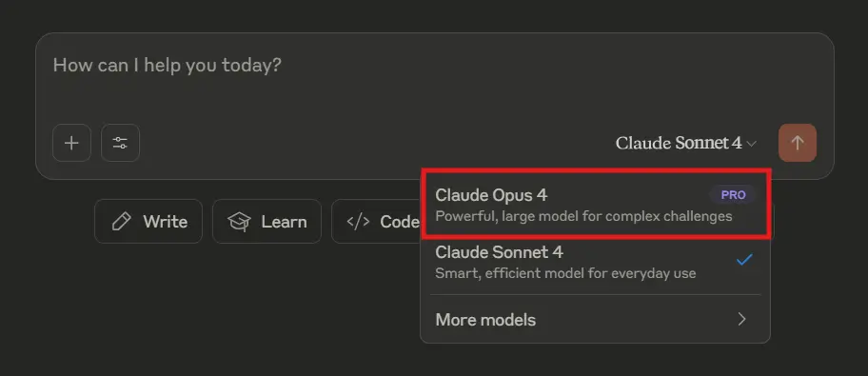The height and width of the screenshot is (376, 868).
Task: Click Sonnet 4 description for everyday use
Action: point(565,273)
